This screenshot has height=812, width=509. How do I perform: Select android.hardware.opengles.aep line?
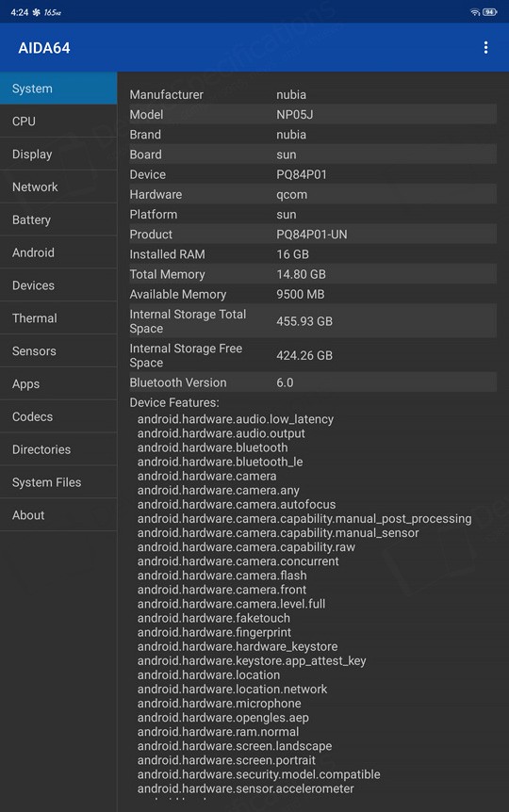tap(222, 718)
